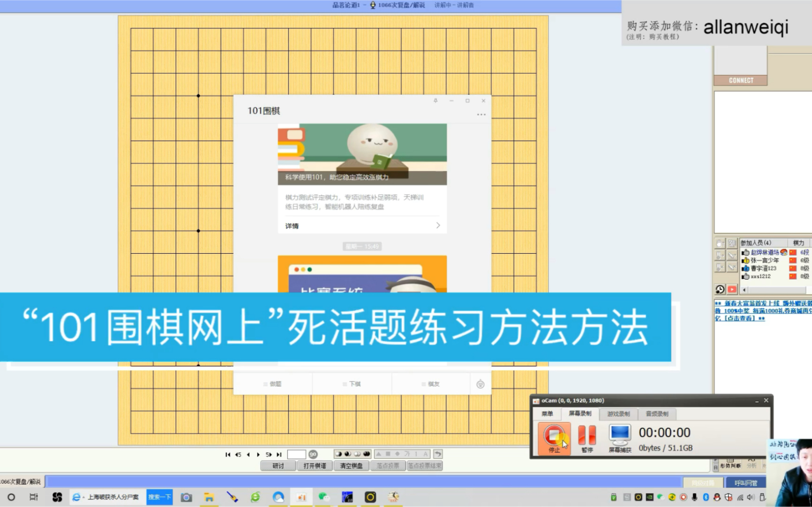Go back five moves
This screenshot has height=507, width=812.
(x=238, y=454)
